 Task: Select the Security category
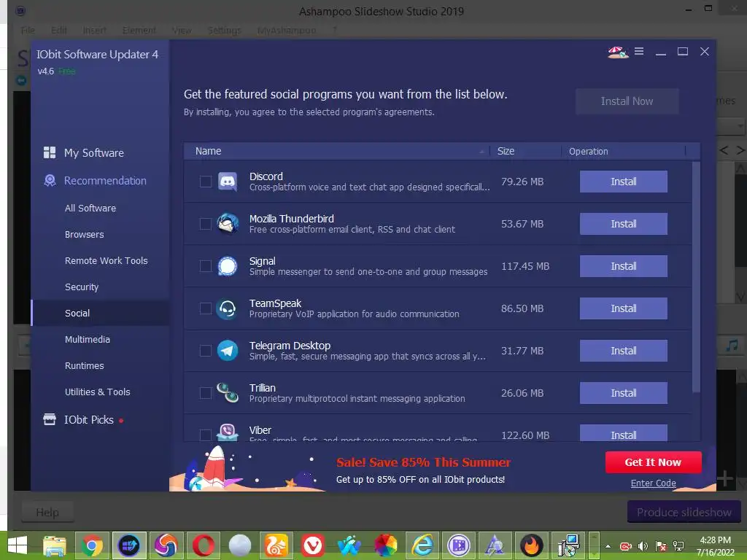click(x=82, y=287)
